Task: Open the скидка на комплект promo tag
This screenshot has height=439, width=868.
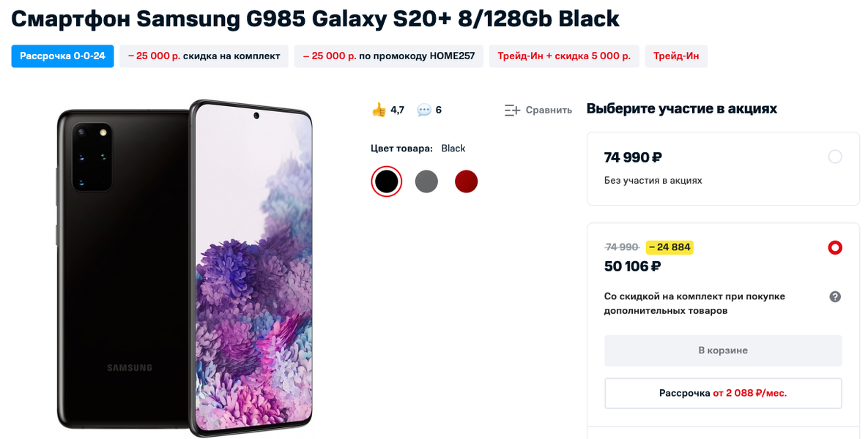Action: coord(204,56)
